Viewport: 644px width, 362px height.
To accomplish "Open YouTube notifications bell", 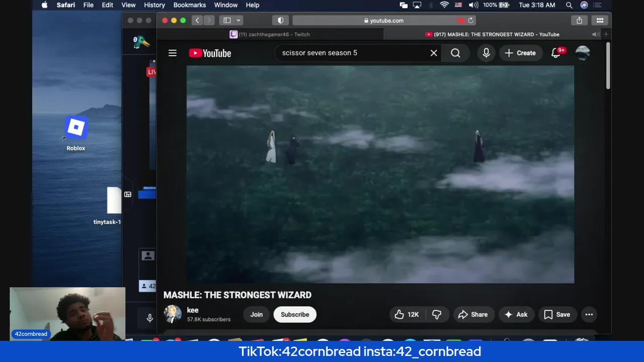I will tap(556, 53).
